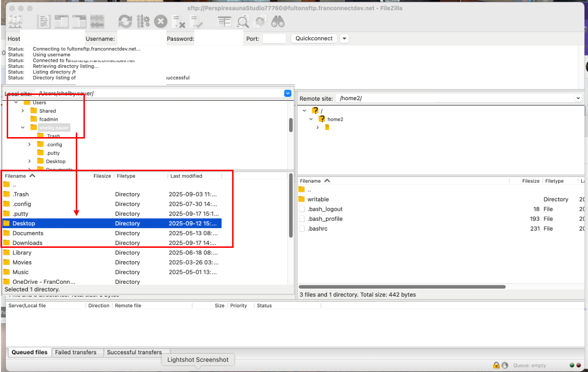Switch to the Successful transfers tab
This screenshot has width=588, height=372.
coord(134,352)
